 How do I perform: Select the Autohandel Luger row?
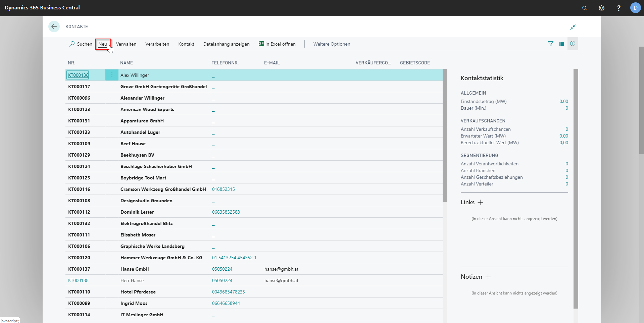pos(254,132)
